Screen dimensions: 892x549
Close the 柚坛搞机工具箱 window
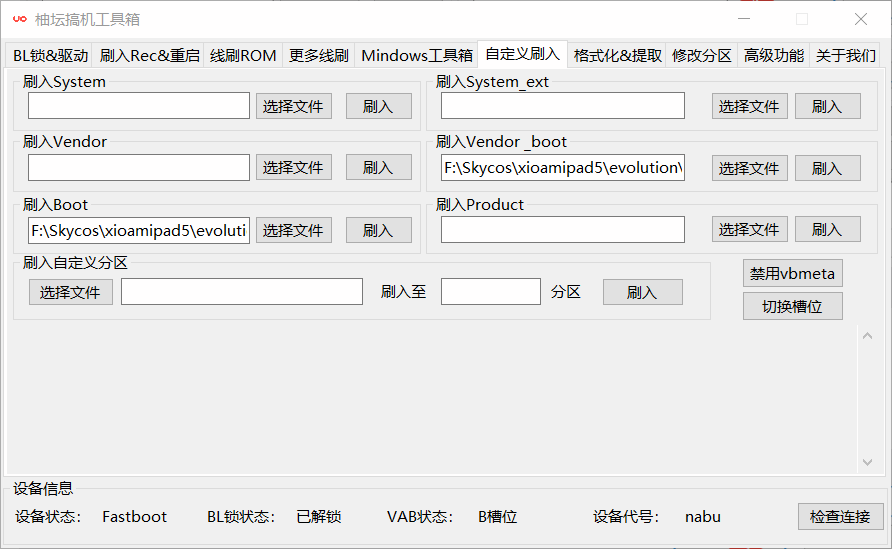861,19
